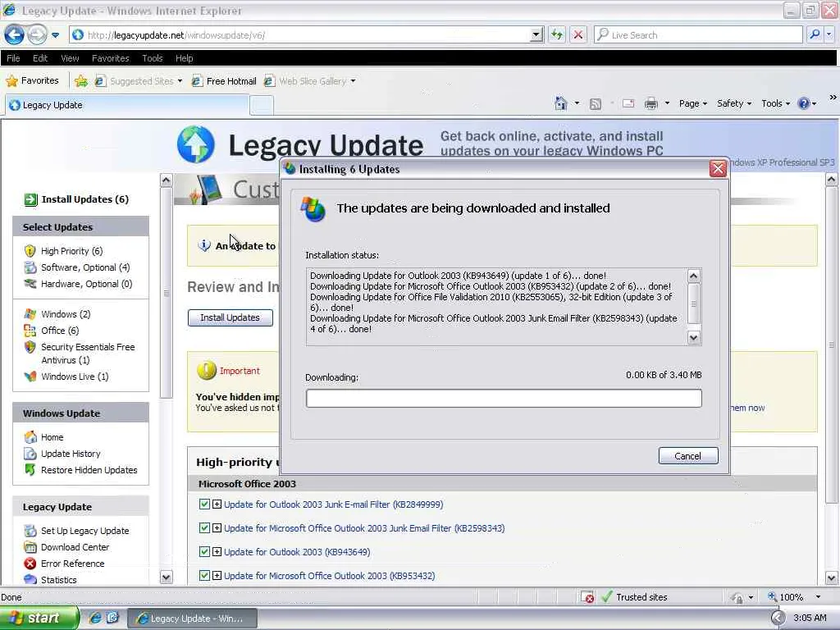Viewport: 840px width, 630px height.
Task: Click the Stop loading red X icon
Action: click(578, 34)
